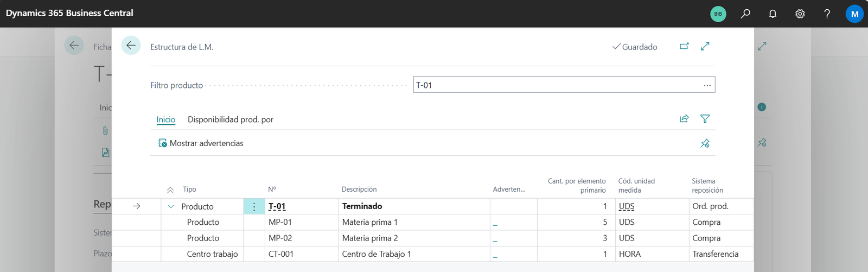The image size is (868, 272).
Task: Open Disponibilidad prod. por menu
Action: (x=230, y=119)
